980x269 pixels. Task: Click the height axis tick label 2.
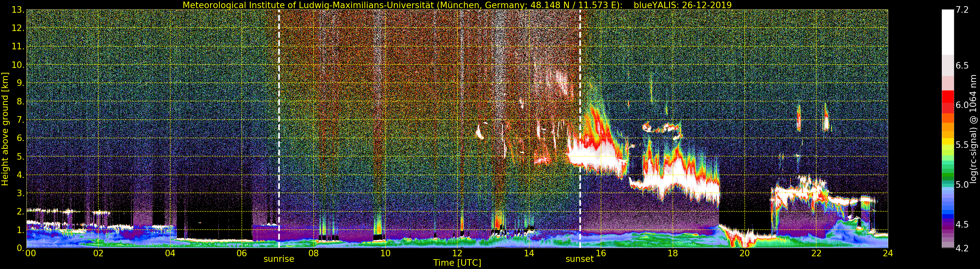coord(21,212)
